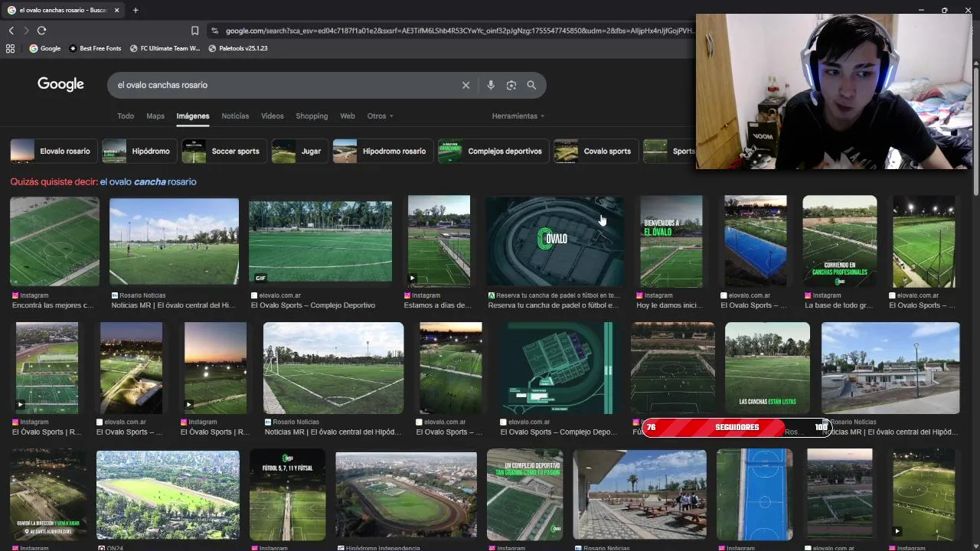Switch to the Todo results tab
Image resolution: width=980 pixels, height=551 pixels.
[x=126, y=116]
